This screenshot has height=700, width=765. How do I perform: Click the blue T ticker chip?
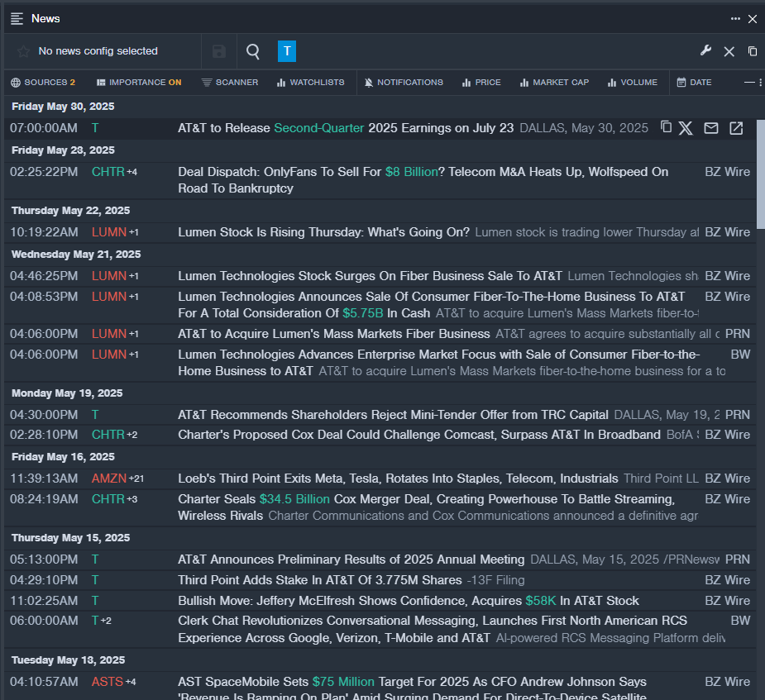coord(287,51)
